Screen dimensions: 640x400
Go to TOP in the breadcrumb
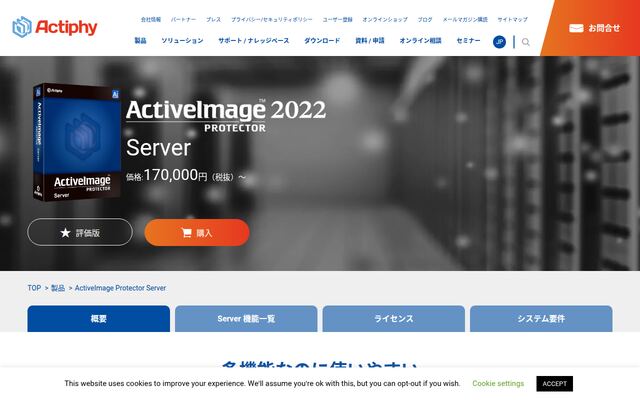click(x=34, y=288)
